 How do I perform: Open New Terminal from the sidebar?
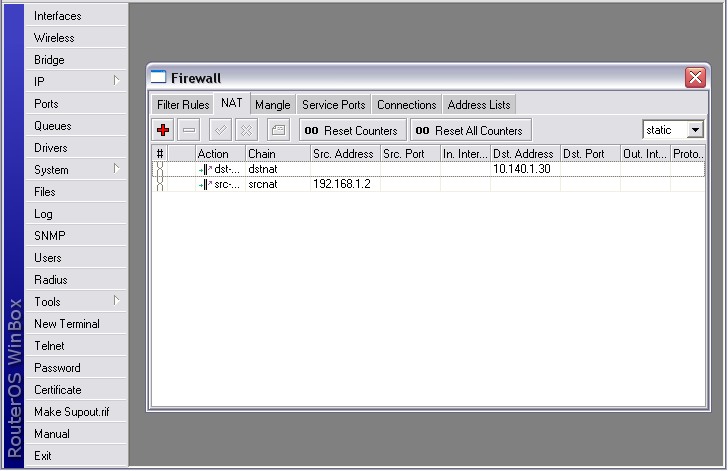[67, 324]
